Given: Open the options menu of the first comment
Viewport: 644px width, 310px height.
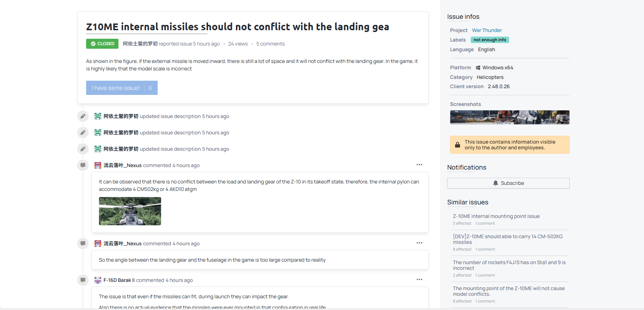Looking at the screenshot, I should click(419, 165).
